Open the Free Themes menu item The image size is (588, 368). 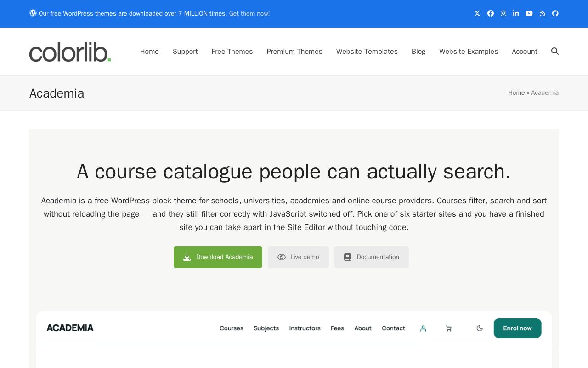tap(232, 52)
